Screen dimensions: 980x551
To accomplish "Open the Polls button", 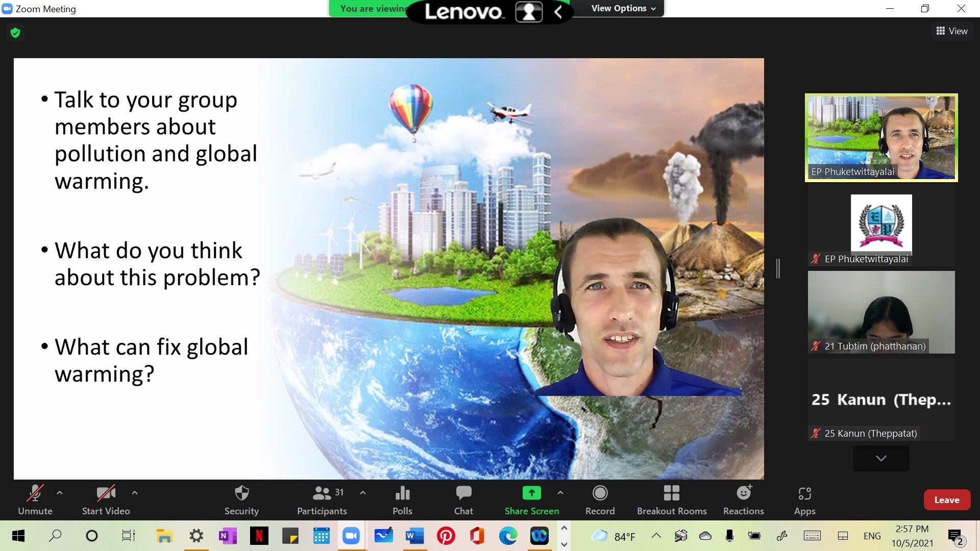I will pyautogui.click(x=402, y=500).
